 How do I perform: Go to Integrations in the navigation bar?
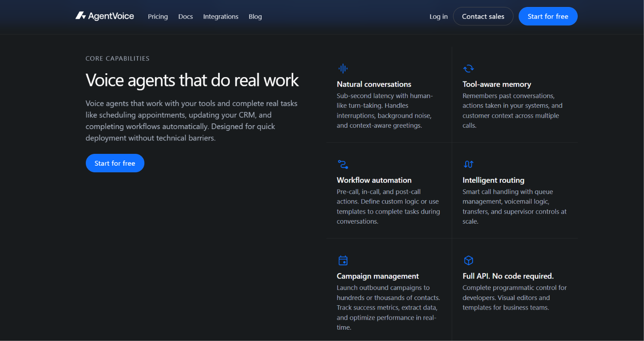[221, 17]
